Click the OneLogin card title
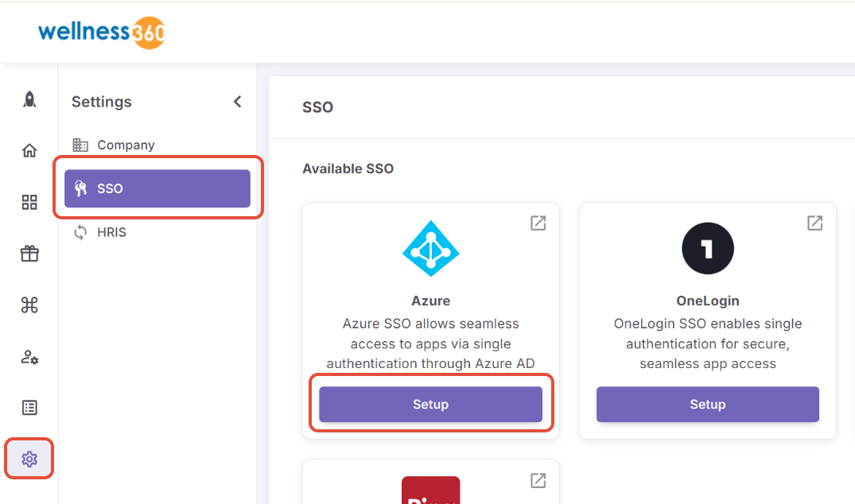855x504 pixels. click(708, 300)
